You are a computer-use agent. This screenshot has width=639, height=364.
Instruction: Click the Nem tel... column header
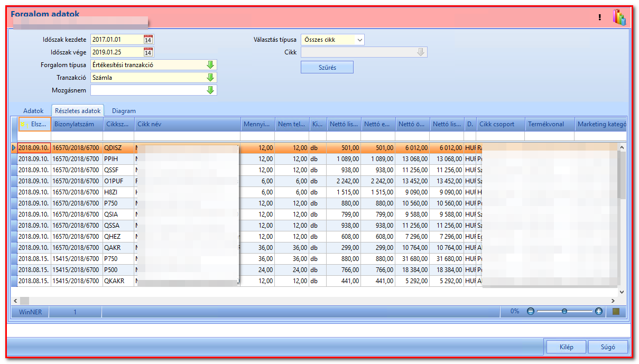point(291,125)
